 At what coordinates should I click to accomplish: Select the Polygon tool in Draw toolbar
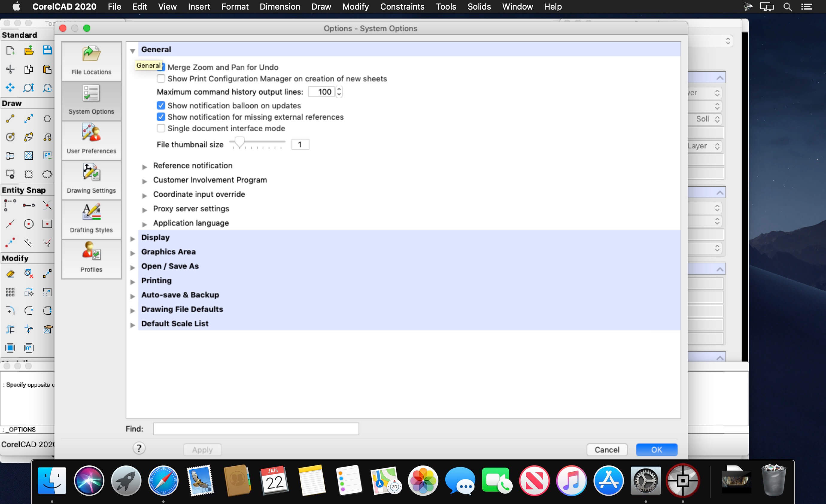pyautogui.click(x=47, y=119)
